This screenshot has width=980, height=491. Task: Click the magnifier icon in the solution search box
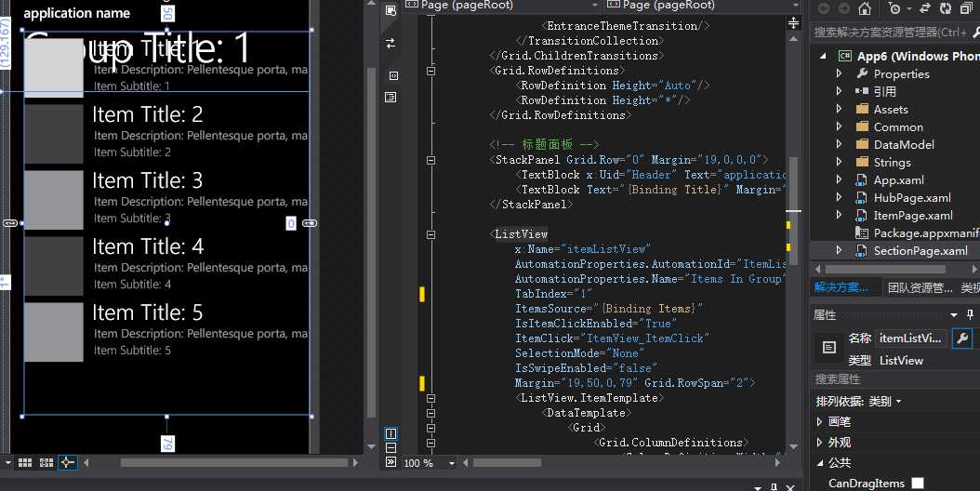pyautogui.click(x=976, y=32)
